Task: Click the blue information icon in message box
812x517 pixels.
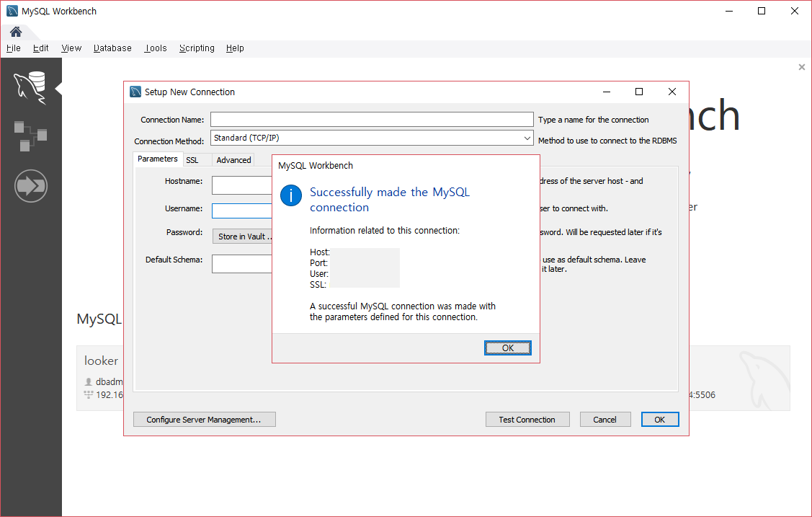Action: 291,195
